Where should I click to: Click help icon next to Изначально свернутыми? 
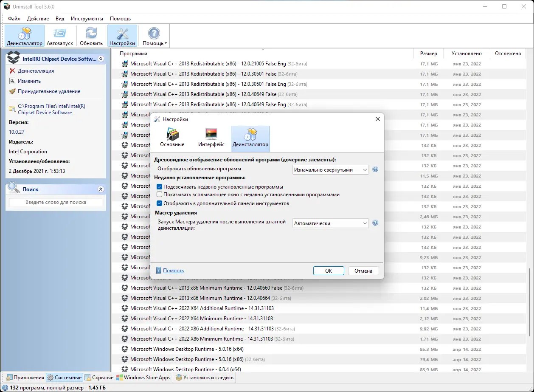(375, 169)
